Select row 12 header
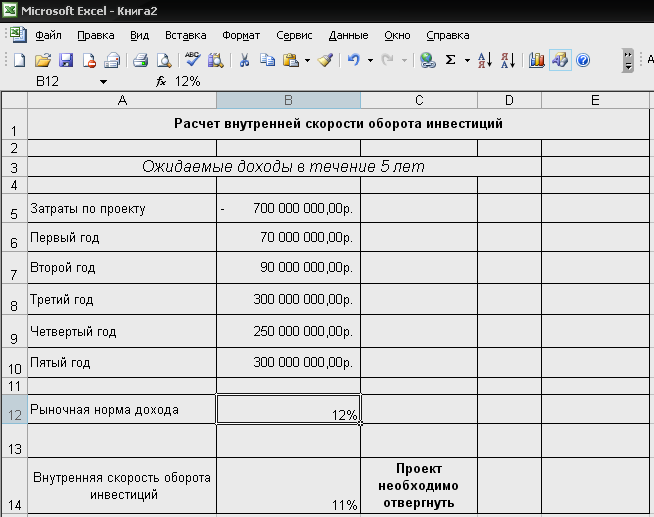This screenshot has width=654, height=517. 14,409
